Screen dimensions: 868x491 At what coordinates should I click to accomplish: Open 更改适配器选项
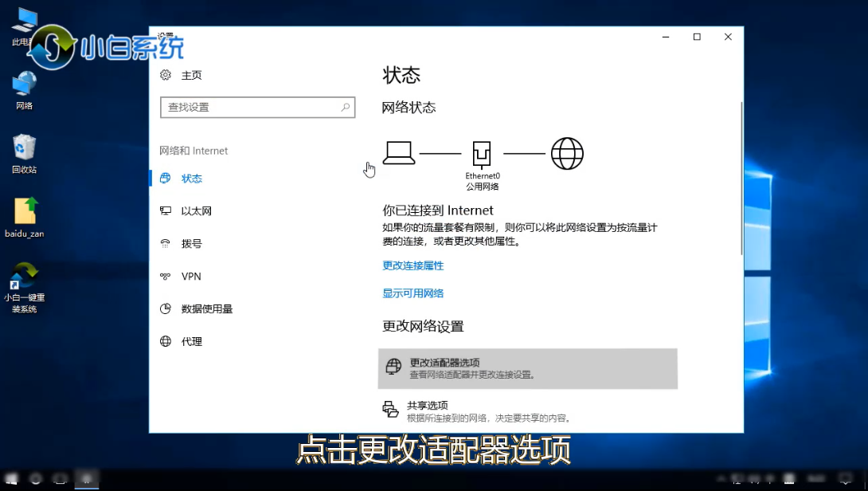click(x=527, y=368)
